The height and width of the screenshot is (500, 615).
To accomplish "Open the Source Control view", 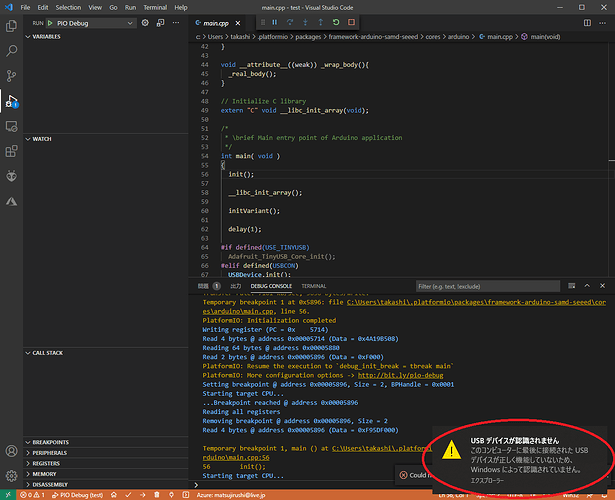I will click(11, 76).
